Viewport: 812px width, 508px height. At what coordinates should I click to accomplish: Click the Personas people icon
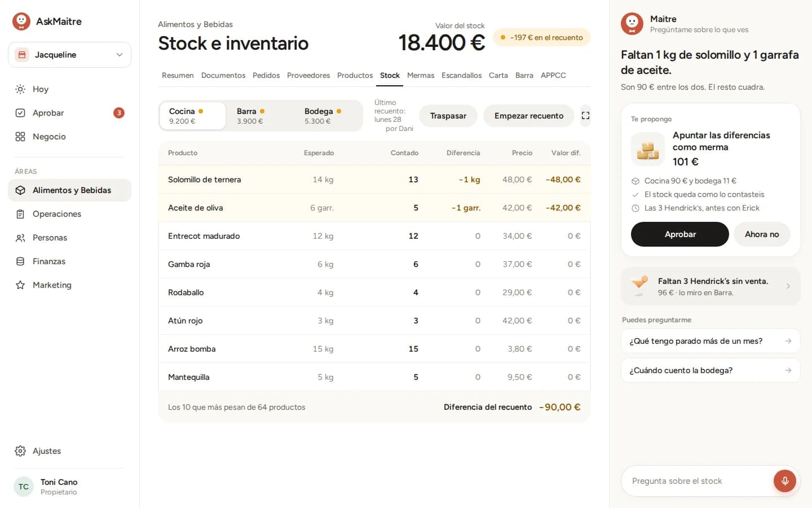tap(20, 238)
